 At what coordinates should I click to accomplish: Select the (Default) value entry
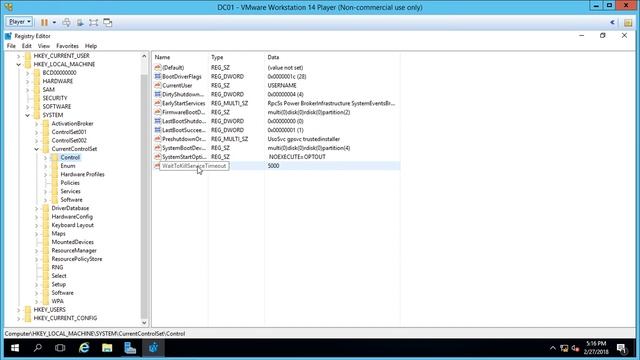pyautogui.click(x=173, y=68)
